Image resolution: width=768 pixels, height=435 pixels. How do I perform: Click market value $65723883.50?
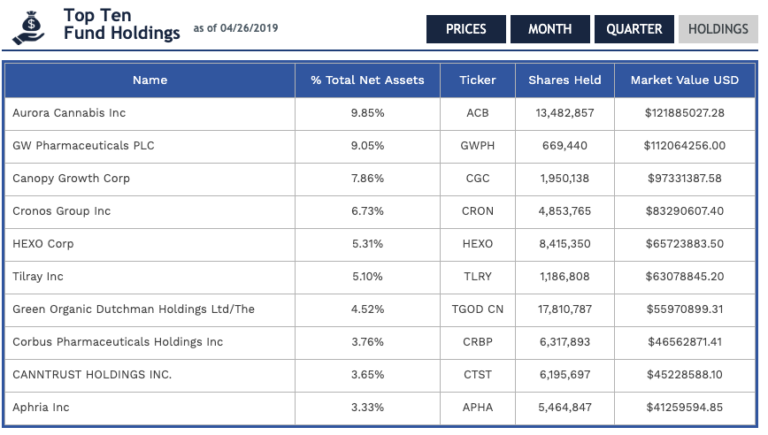(685, 244)
